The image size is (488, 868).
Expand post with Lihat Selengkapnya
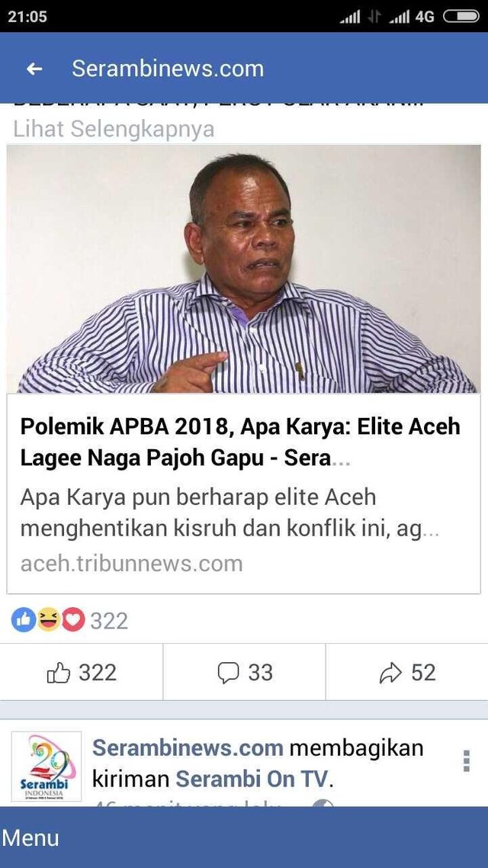[x=114, y=129]
